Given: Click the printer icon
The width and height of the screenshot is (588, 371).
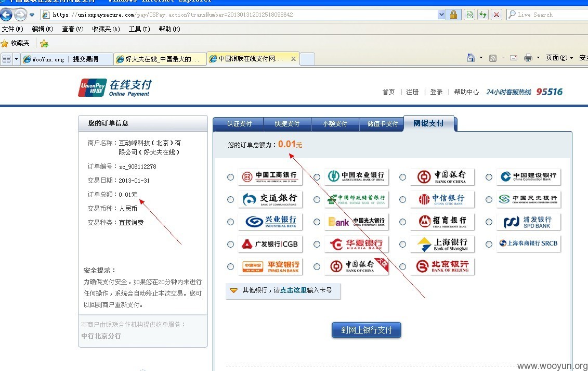Looking at the screenshot, I should click(528, 58).
